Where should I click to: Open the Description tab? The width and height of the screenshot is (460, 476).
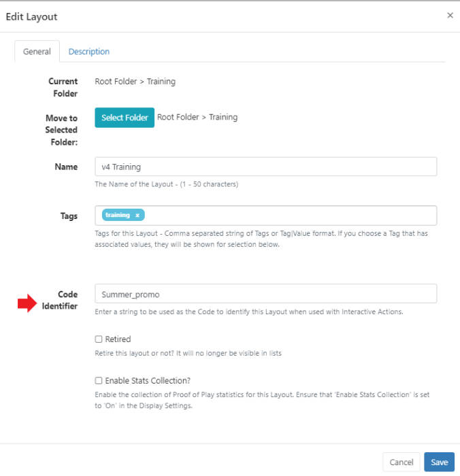click(x=88, y=52)
